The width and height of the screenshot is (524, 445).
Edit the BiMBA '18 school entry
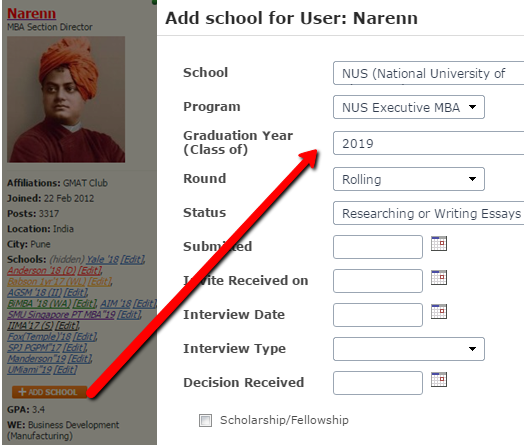[85, 304]
